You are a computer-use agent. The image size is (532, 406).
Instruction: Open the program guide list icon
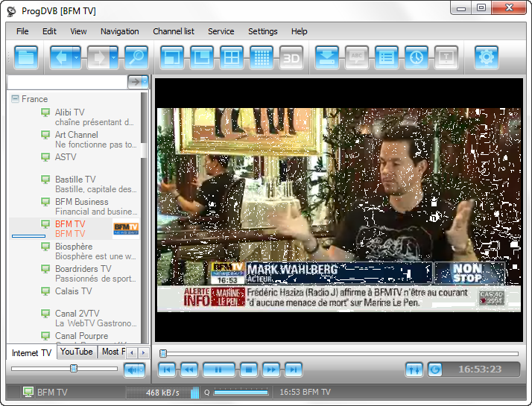pos(387,57)
